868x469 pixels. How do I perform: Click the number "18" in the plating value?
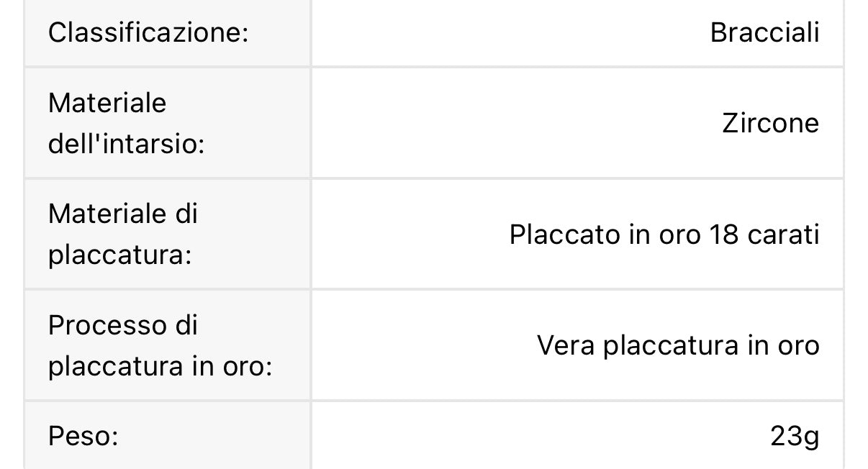point(723,235)
